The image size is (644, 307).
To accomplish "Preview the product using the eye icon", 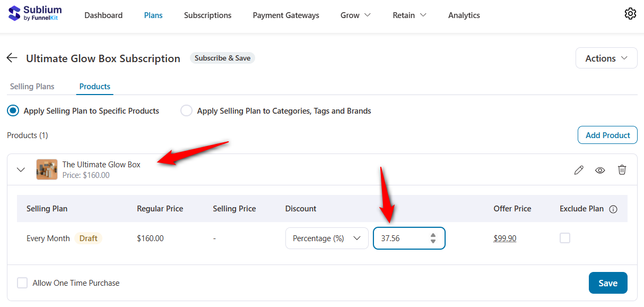I will (x=600, y=169).
